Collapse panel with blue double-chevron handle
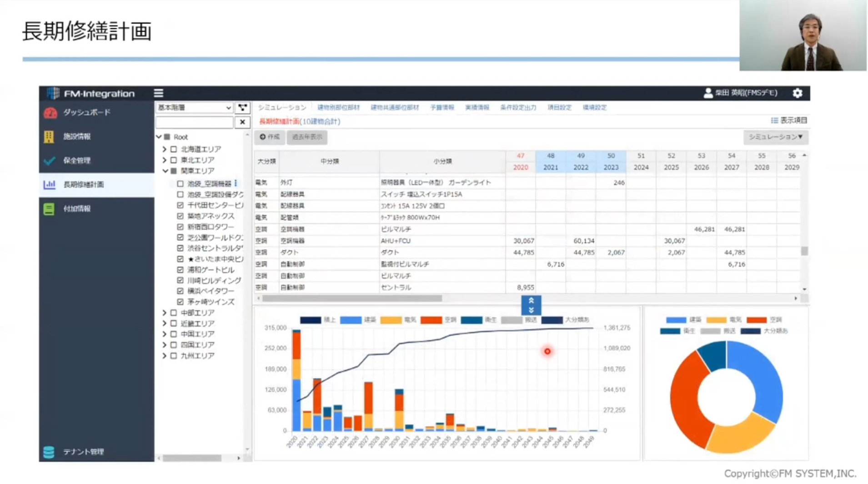Viewport: 868px width, 484px height. [531, 305]
